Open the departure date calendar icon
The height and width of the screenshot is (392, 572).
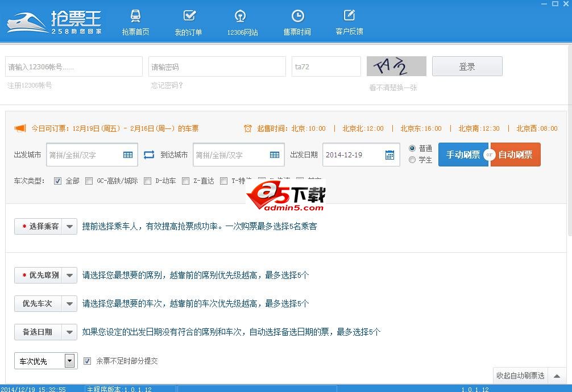click(x=389, y=155)
